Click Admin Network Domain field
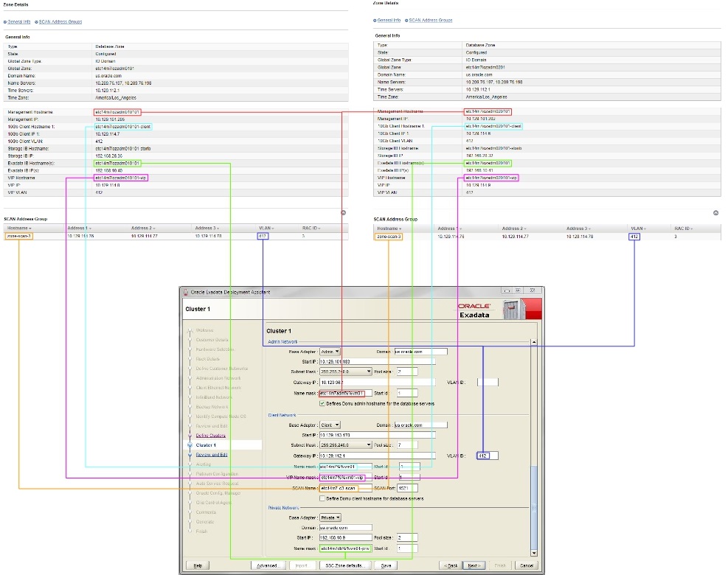 tap(420, 352)
